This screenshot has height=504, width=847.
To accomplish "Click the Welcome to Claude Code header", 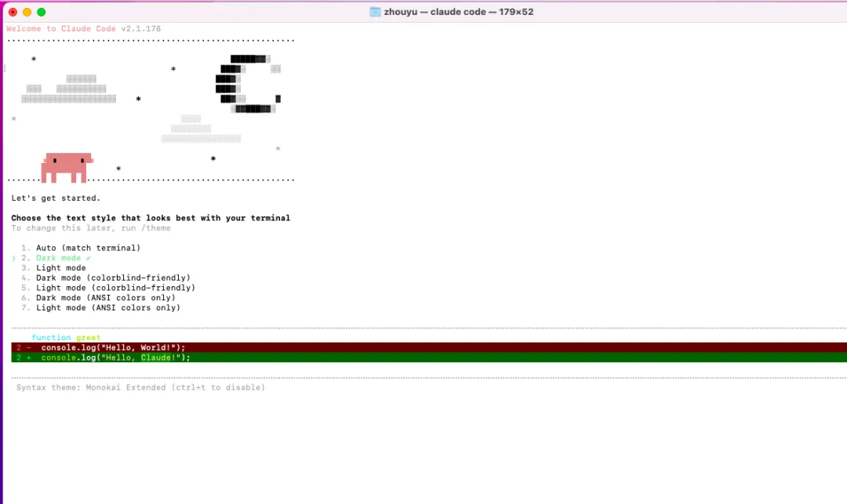I will [x=83, y=28].
